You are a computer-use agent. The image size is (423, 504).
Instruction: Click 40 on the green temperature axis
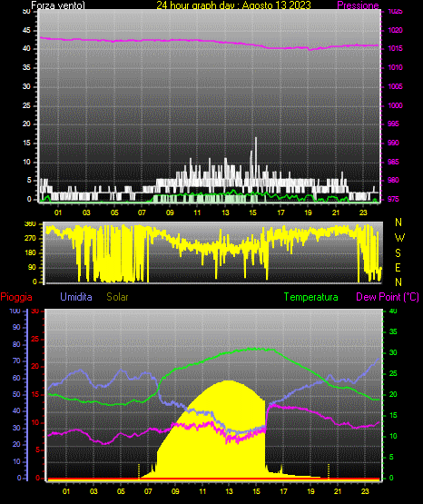pyautogui.click(x=393, y=311)
